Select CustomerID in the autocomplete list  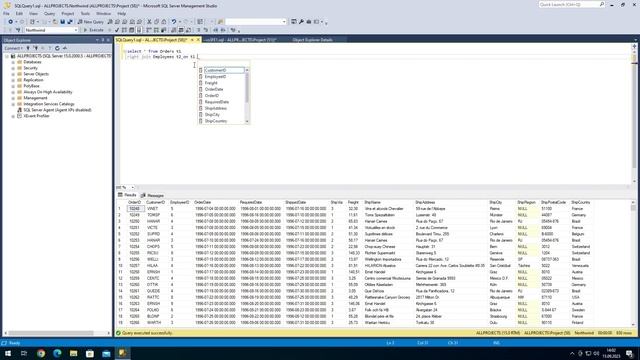[x=223, y=70]
